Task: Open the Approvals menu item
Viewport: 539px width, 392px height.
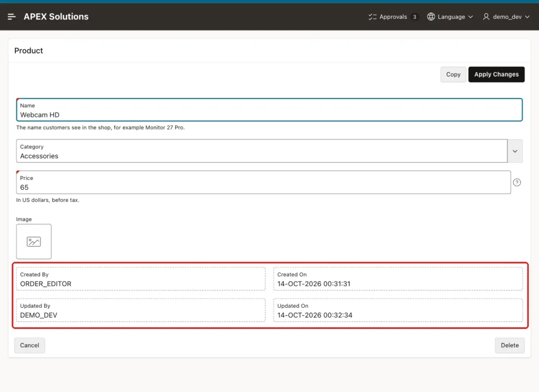Action: tap(393, 17)
